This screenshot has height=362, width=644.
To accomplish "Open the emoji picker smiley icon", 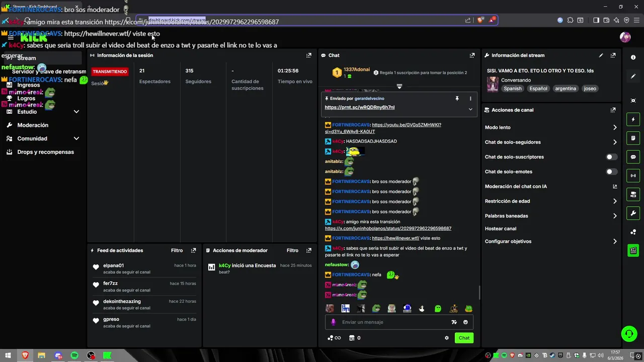I will [465, 322].
